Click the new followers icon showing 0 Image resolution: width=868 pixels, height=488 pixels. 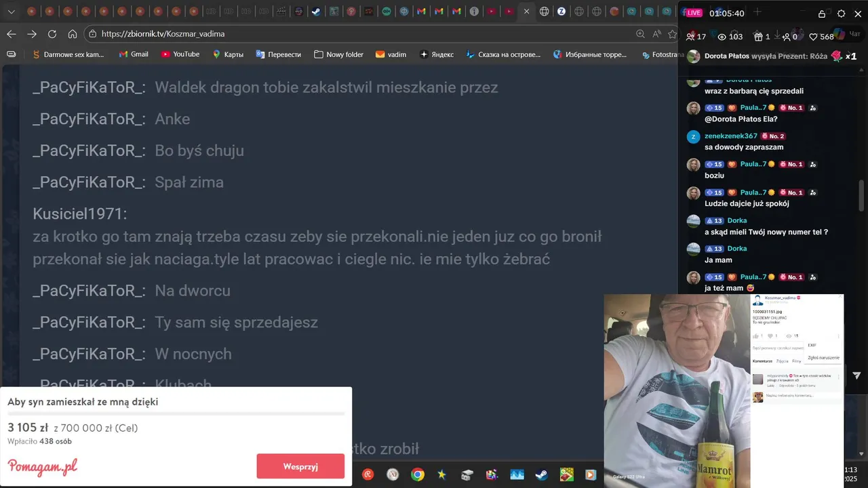click(x=786, y=37)
